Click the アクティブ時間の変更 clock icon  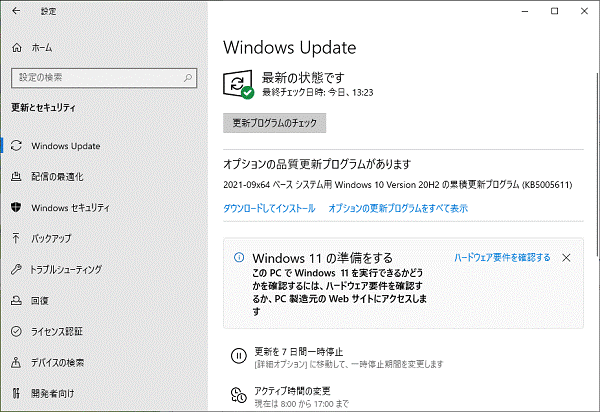point(238,395)
